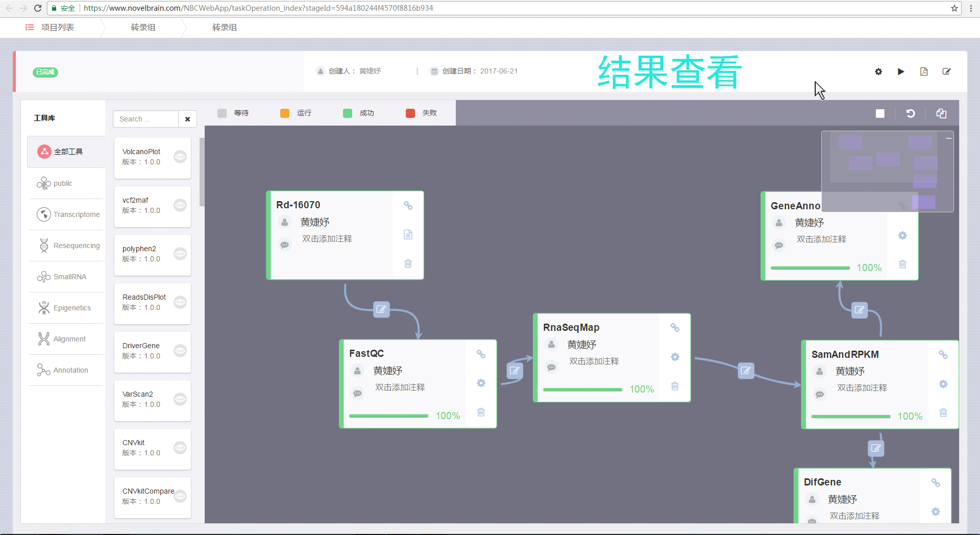Click the stop square on the canvas toolbar
980x535 pixels.
[x=880, y=113]
